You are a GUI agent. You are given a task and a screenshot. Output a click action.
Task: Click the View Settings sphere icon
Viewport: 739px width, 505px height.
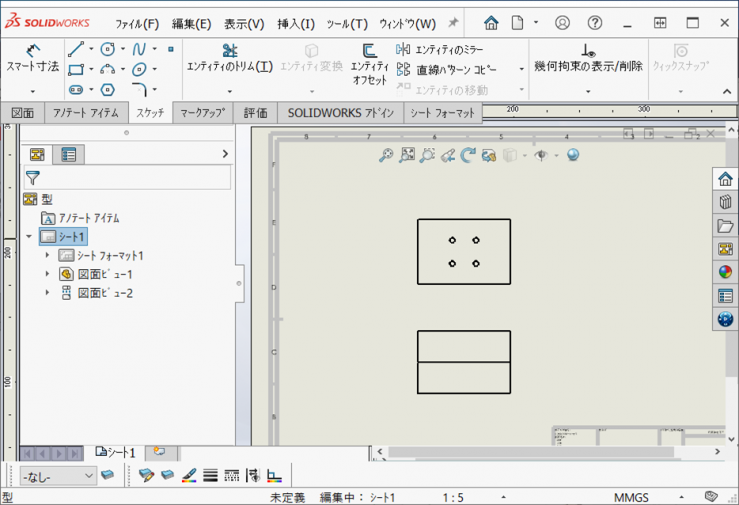tap(573, 155)
